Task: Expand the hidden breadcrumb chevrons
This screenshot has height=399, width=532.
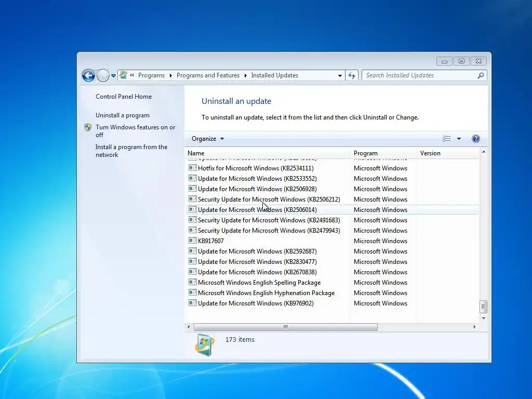Action: pos(132,75)
